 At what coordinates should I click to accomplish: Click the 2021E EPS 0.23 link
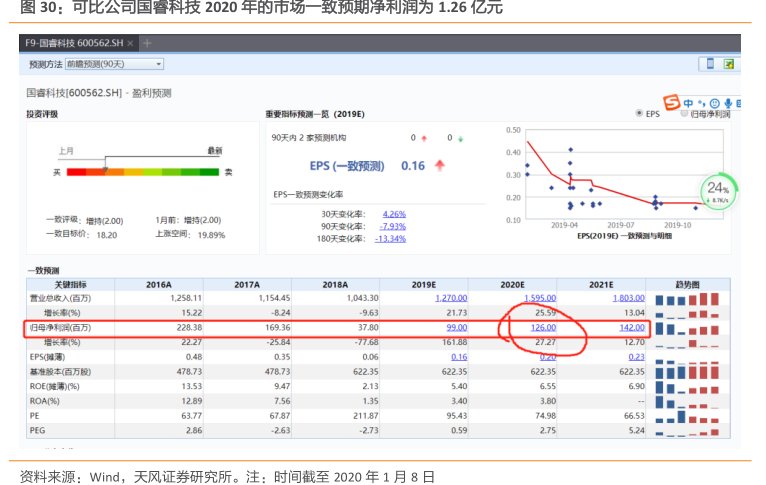click(x=636, y=357)
